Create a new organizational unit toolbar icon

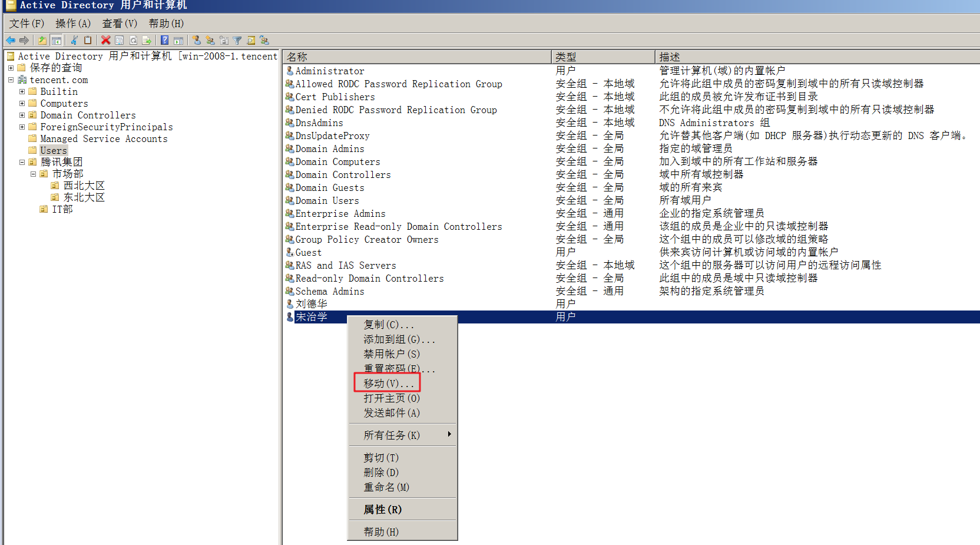[224, 40]
